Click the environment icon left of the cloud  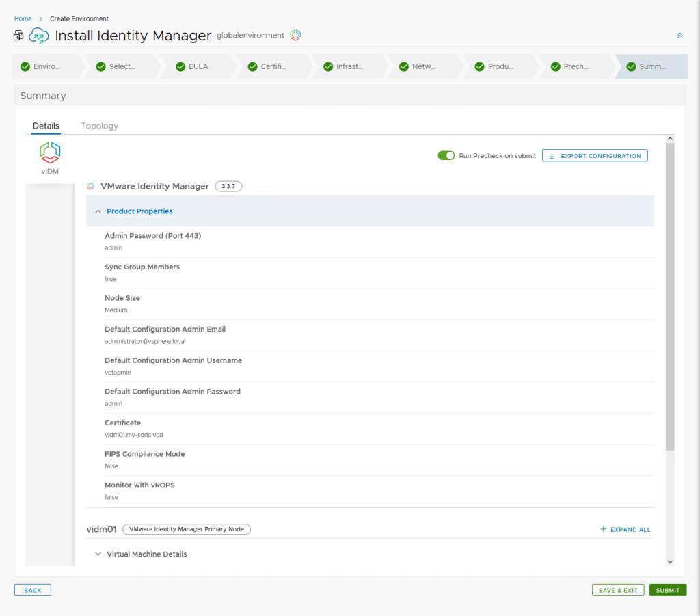click(18, 36)
